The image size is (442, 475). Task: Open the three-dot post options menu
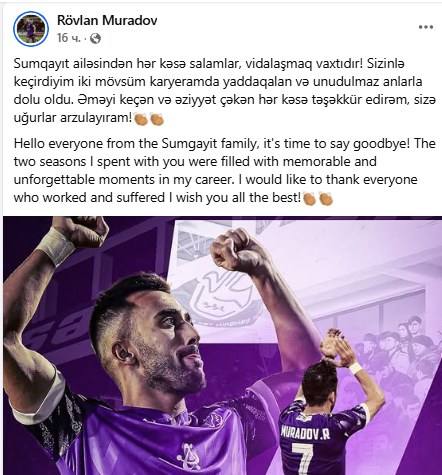[x=426, y=27]
